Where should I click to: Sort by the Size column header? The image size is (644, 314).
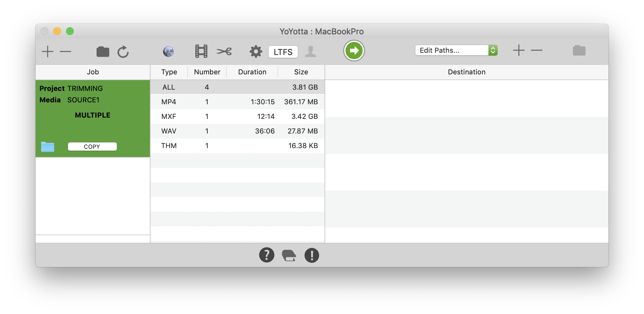(x=301, y=72)
